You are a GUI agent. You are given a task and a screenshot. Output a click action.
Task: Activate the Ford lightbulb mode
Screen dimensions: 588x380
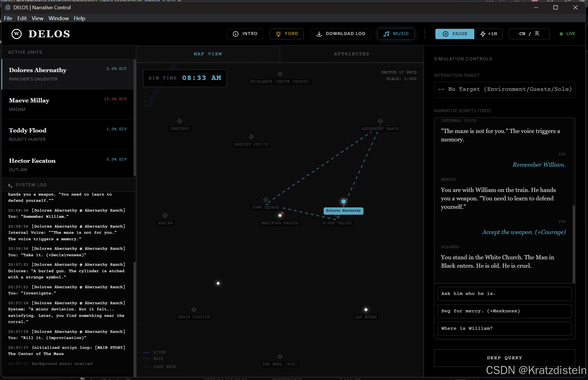click(286, 34)
